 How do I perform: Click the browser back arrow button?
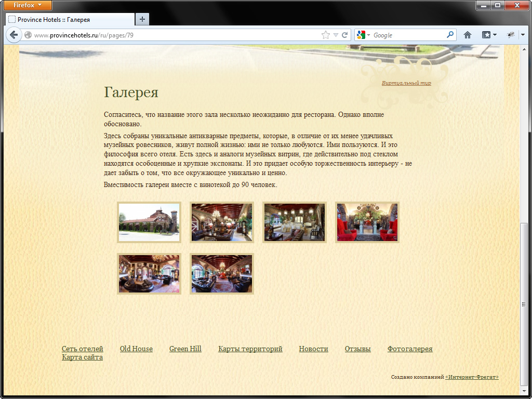pyautogui.click(x=14, y=35)
